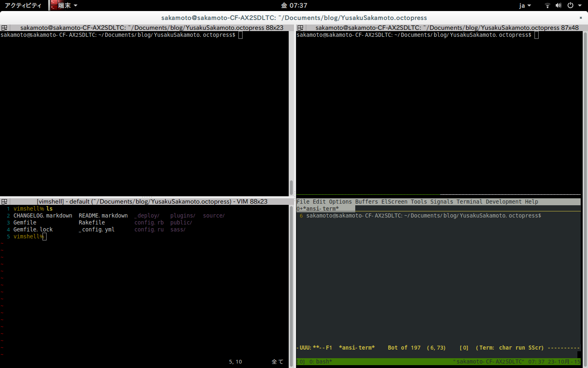This screenshot has height=368, width=588.
Task: Open Emacs Tools menu
Action: click(x=419, y=202)
